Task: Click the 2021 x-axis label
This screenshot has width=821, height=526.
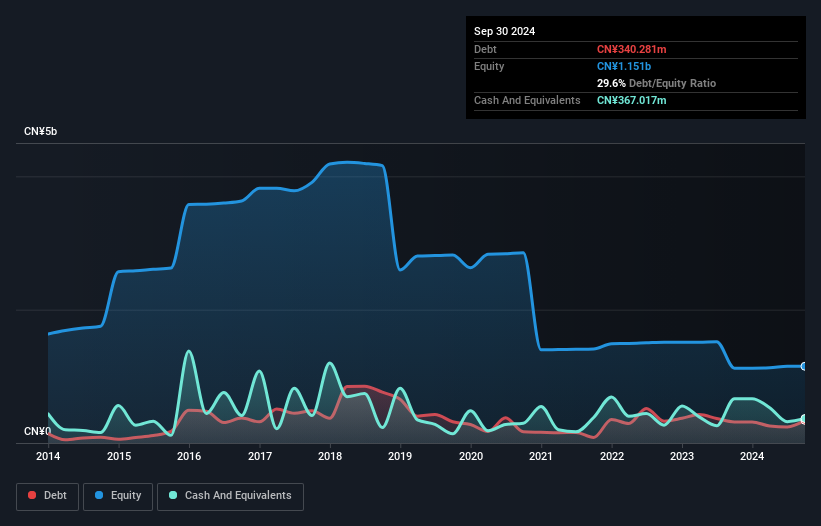Action: coord(541,456)
